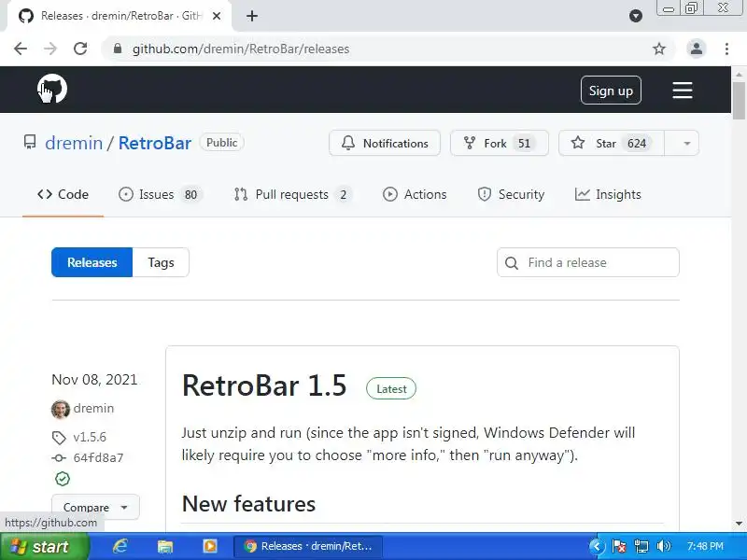Star the RetroBar repository
The height and width of the screenshot is (560, 747).
[x=612, y=143]
